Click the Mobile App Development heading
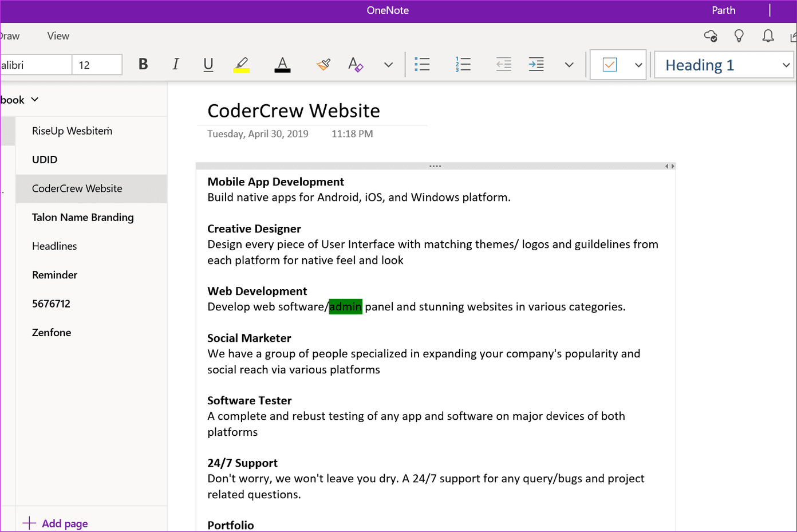 click(276, 182)
